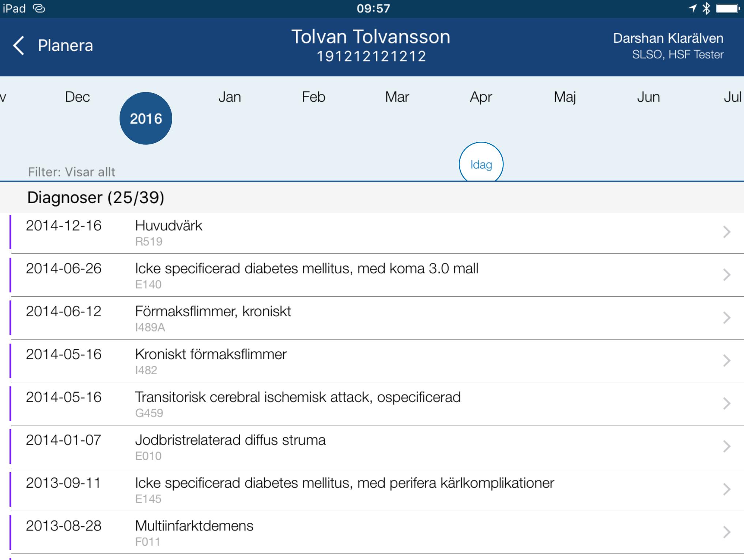Screen dimensions: 744x560
Task: Tap the SLSO, HSF Tester label
Action: pyautogui.click(x=678, y=54)
